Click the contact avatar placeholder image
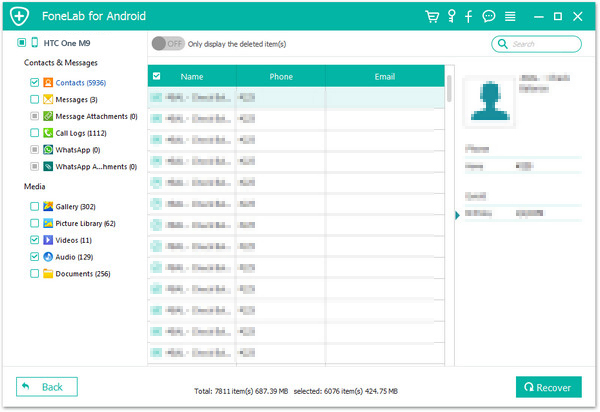Image resolution: width=600 pixels, height=412 pixels. tap(489, 101)
